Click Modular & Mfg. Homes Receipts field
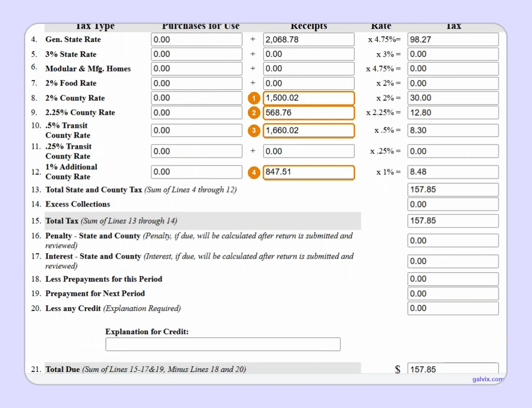The image size is (532, 408). 309,69
